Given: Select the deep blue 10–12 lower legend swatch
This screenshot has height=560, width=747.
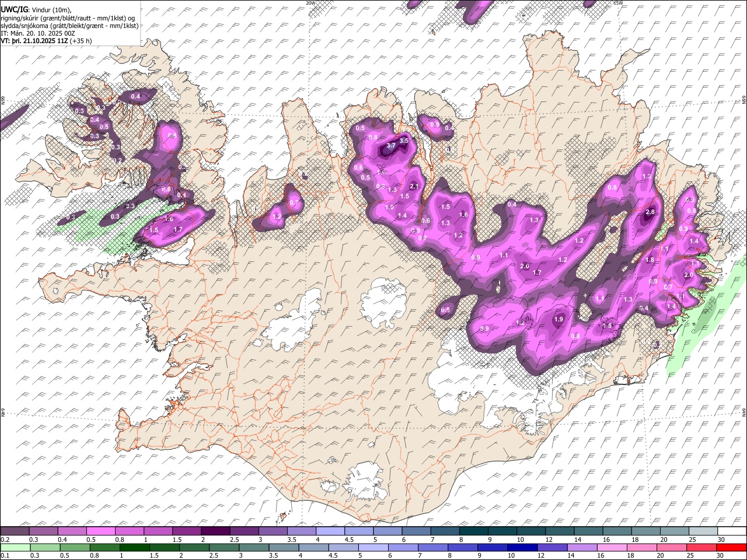Looking at the screenshot, I should [x=521, y=547].
